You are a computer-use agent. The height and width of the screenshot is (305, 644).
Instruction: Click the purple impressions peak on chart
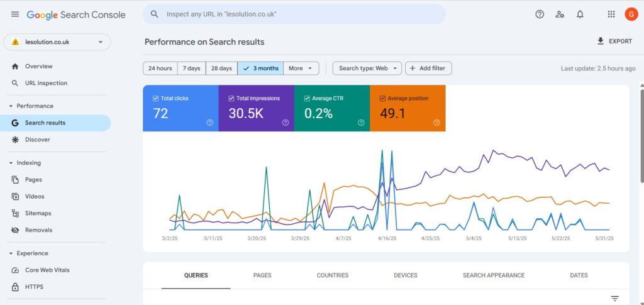(x=493, y=150)
